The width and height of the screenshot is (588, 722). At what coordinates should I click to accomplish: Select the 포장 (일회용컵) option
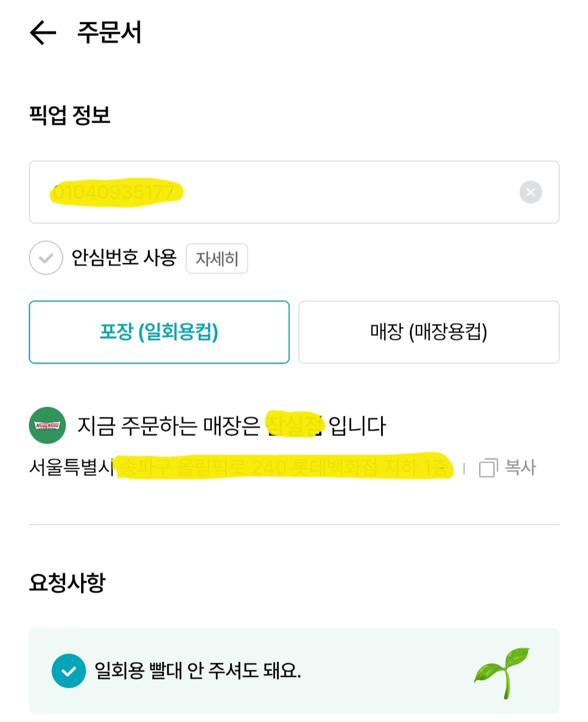[159, 332]
